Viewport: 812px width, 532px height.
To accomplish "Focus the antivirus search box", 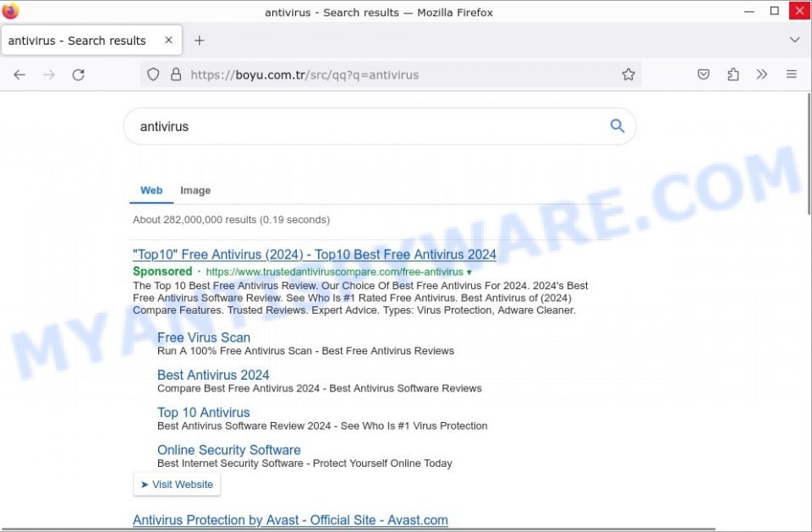I will point(380,126).
